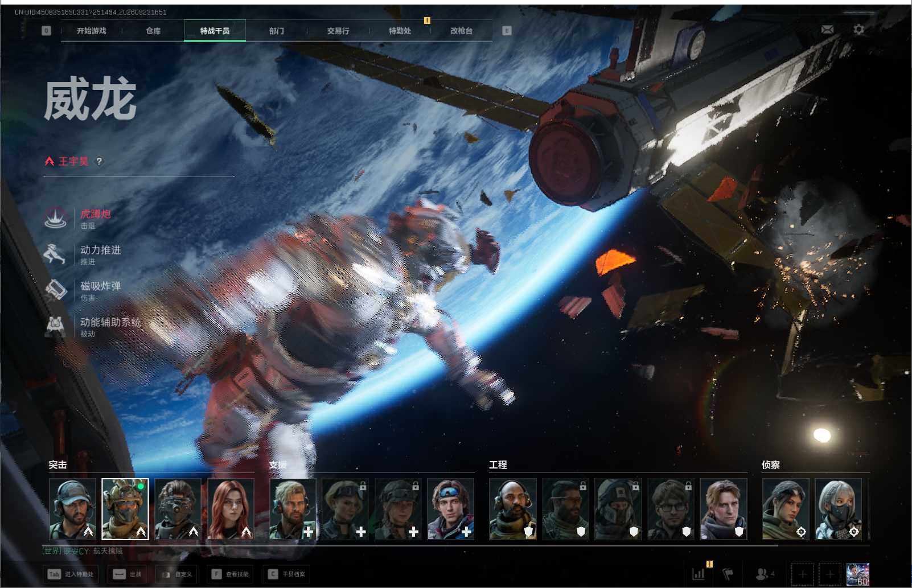Click the question mark beside 王宇昊

tap(99, 161)
